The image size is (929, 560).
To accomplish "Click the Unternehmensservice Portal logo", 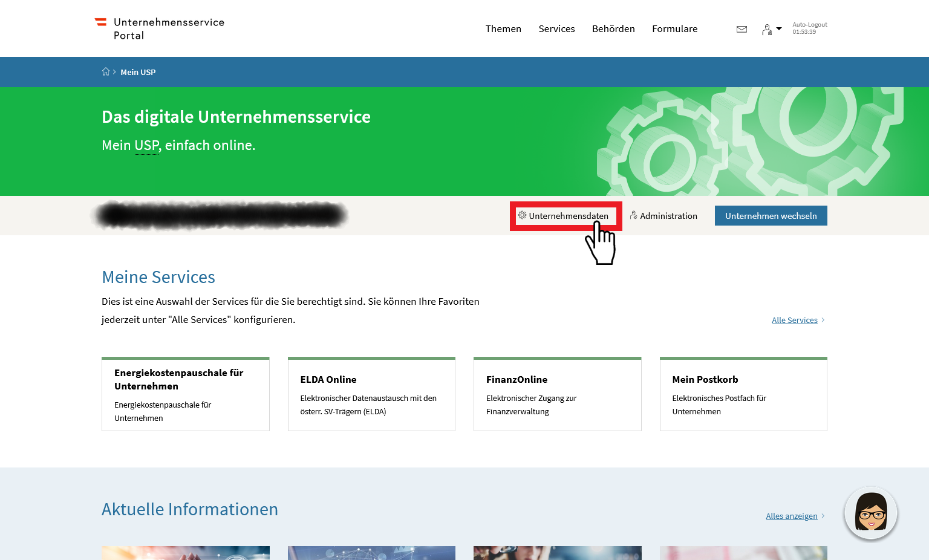I will [x=159, y=28].
